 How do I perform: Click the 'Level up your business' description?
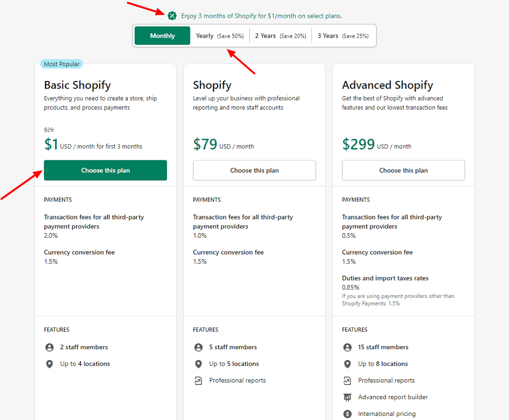click(246, 103)
